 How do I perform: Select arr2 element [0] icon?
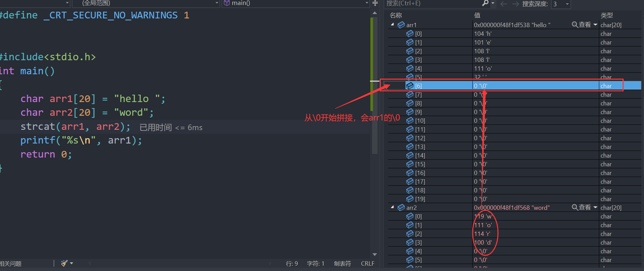coord(410,216)
